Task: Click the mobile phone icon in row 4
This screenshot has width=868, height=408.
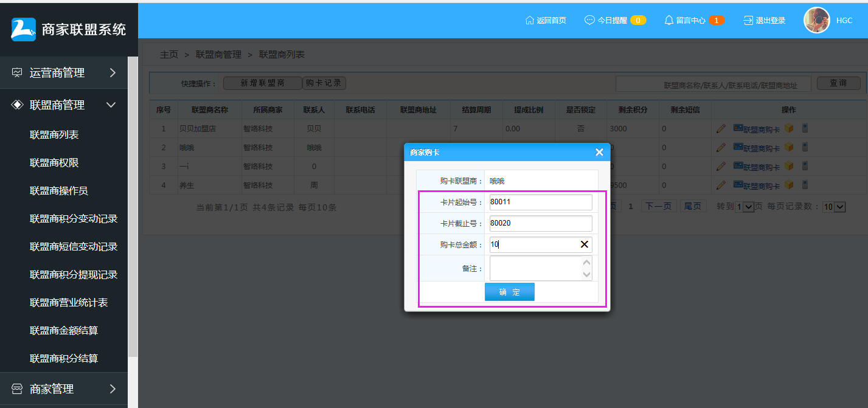Action: 805,185
